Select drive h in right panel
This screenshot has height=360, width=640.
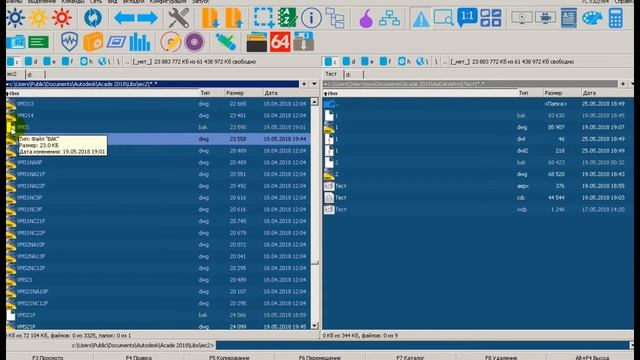point(404,62)
